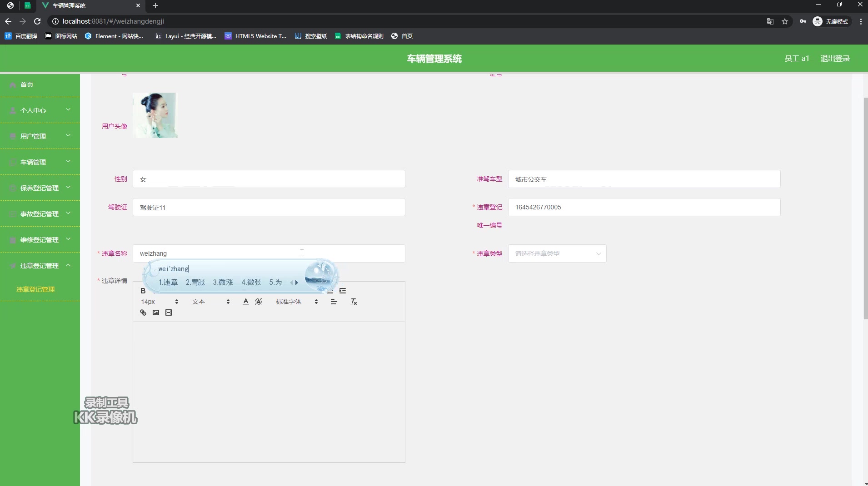This screenshot has height=486, width=868.
Task: Click the 无痕模式 incognito indicator
Action: (x=831, y=21)
